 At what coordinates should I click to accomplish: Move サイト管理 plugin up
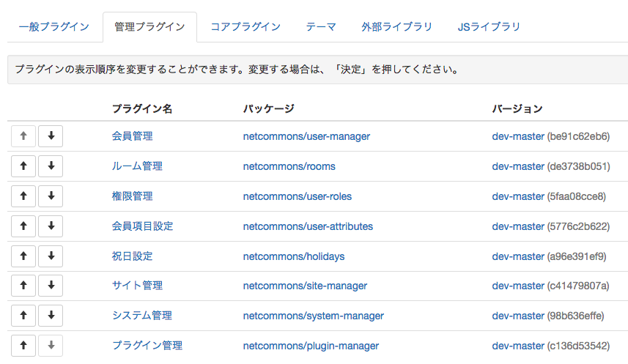[23, 286]
